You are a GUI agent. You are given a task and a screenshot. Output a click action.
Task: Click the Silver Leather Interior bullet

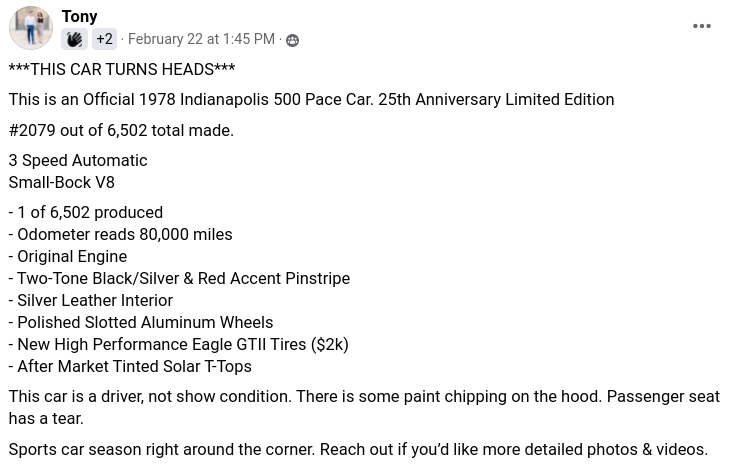(x=91, y=301)
